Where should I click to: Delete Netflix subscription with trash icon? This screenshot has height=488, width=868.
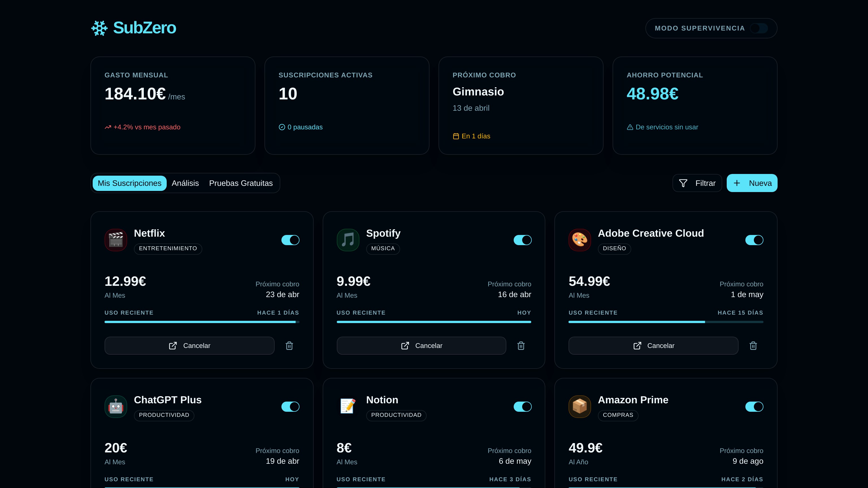point(289,346)
